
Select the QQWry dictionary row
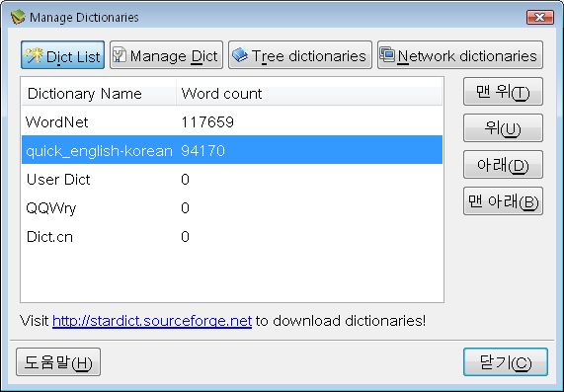[x=232, y=208]
